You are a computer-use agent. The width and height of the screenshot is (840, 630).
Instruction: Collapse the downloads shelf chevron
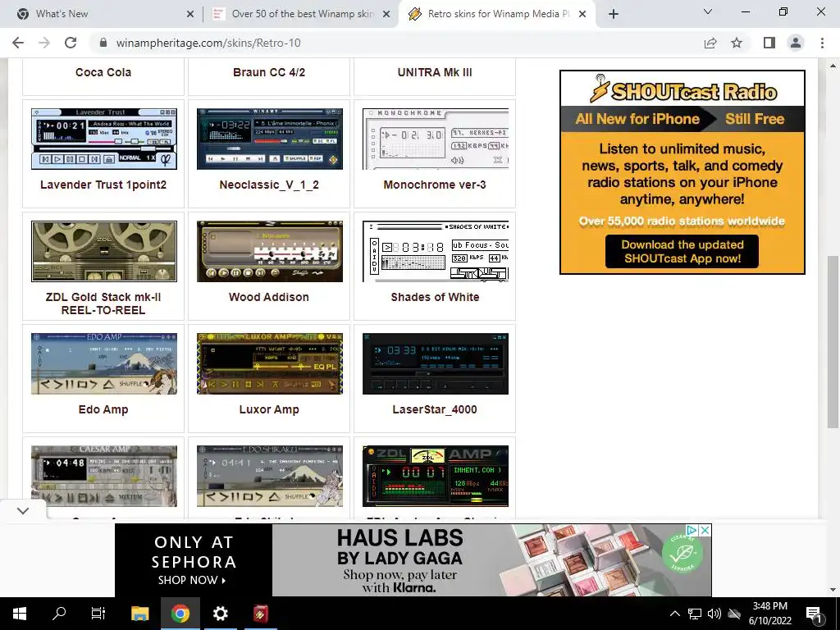(x=22, y=510)
